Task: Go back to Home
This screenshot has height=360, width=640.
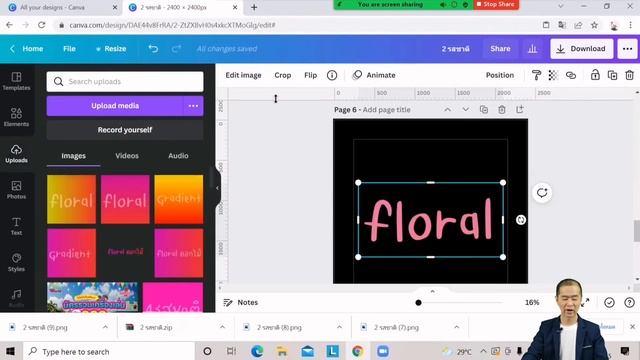Action: coord(27,49)
